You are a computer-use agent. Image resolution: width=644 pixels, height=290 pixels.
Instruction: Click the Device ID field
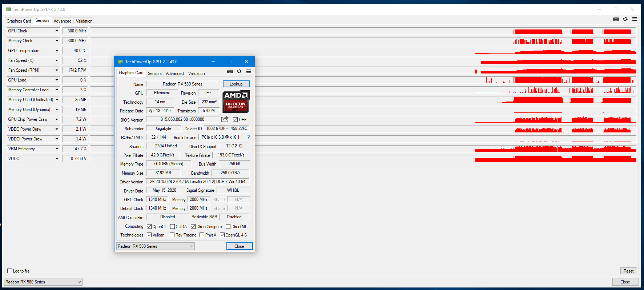pos(227,128)
